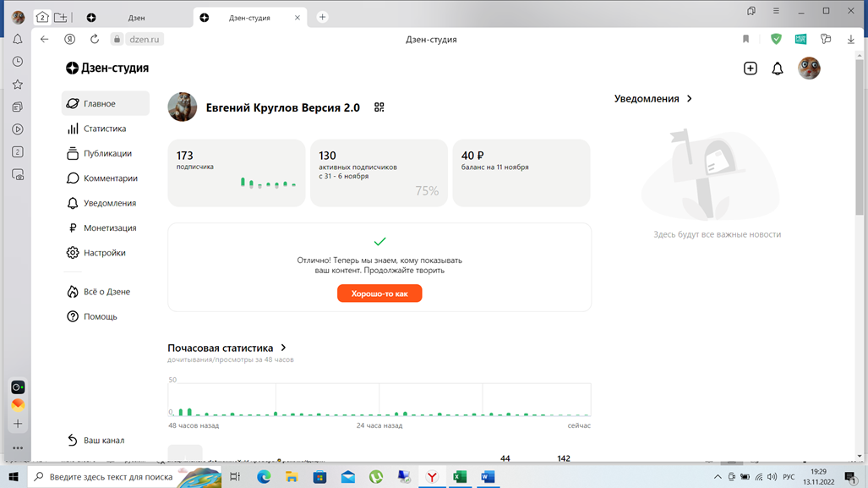Click the browser back arrow

[x=44, y=40]
